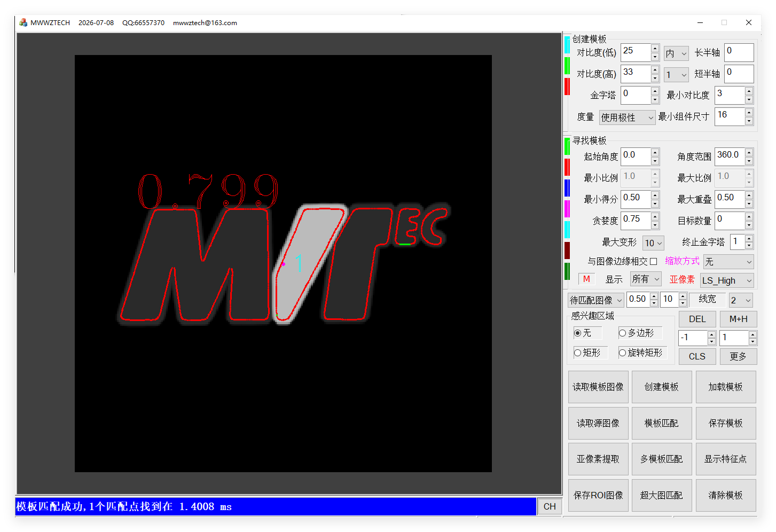Select the 多边形 region radio button
Image resolution: width=776 pixels, height=532 pixels.
pyautogui.click(x=622, y=333)
